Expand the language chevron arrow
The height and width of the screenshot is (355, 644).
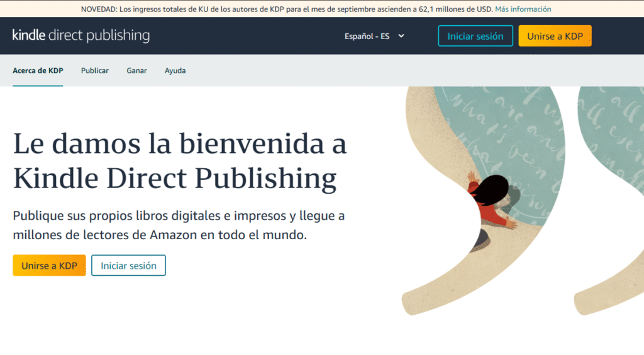[401, 36]
